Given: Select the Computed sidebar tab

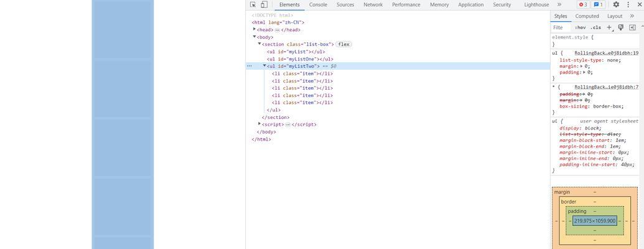Looking at the screenshot, I should [587, 16].
